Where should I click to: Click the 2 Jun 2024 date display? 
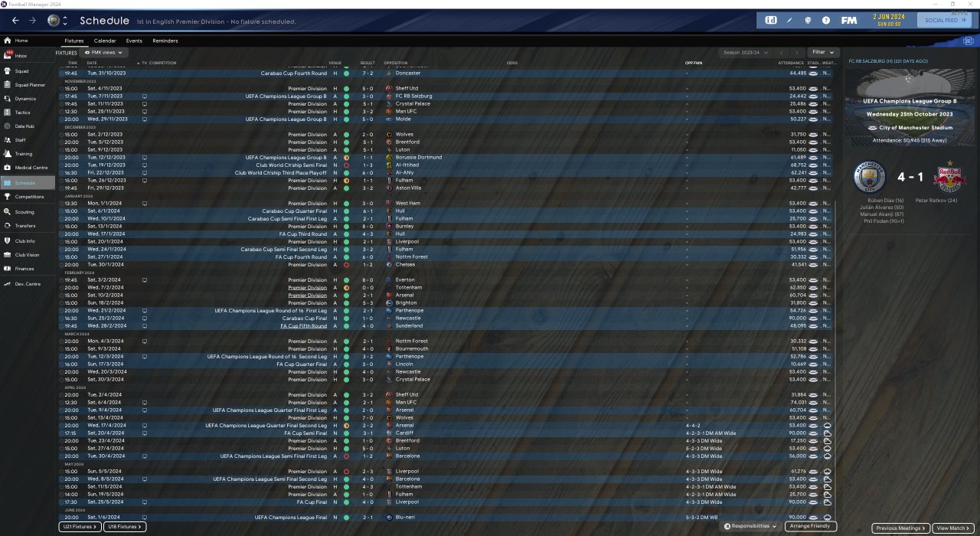coord(888,20)
